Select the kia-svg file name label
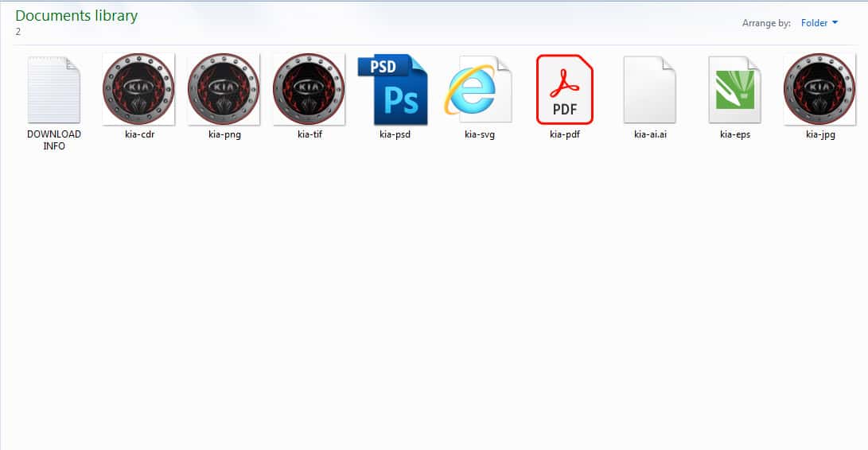Image resolution: width=868 pixels, height=450 pixels. pos(480,135)
